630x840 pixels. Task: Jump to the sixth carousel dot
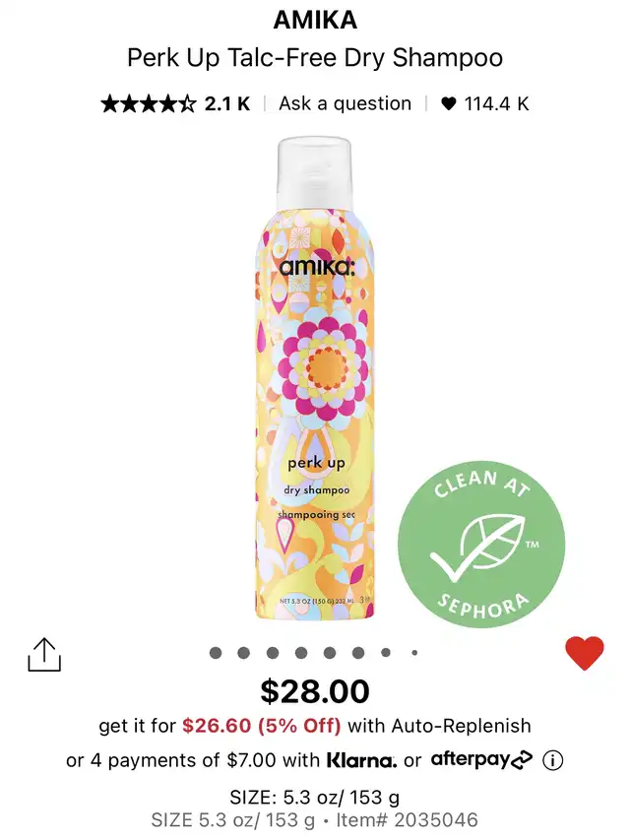358,653
